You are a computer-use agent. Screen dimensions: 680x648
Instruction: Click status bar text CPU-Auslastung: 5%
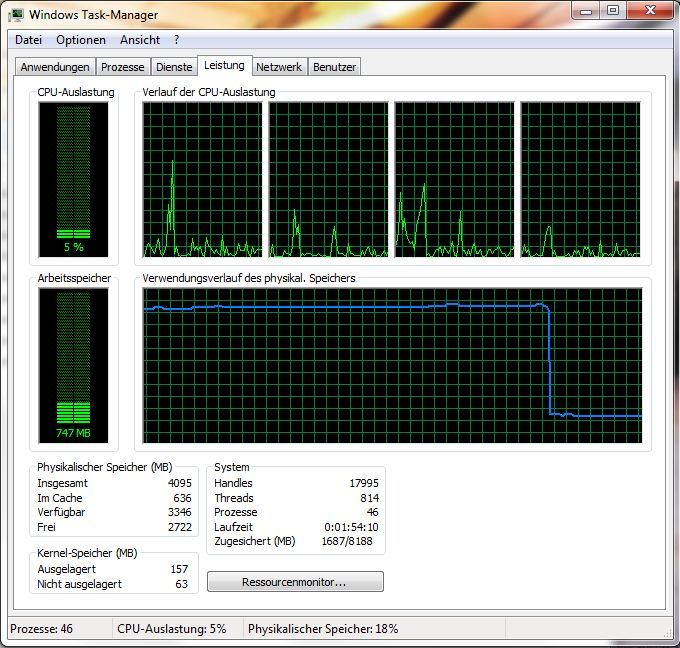172,629
